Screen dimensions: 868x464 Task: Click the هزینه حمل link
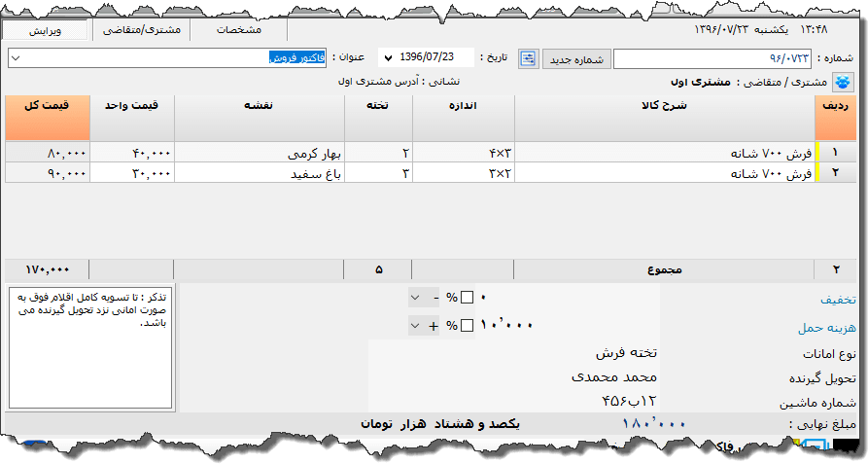point(826,328)
